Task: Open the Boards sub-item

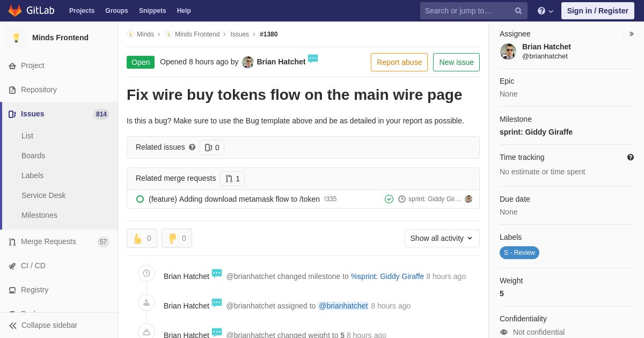Action: click(x=33, y=156)
